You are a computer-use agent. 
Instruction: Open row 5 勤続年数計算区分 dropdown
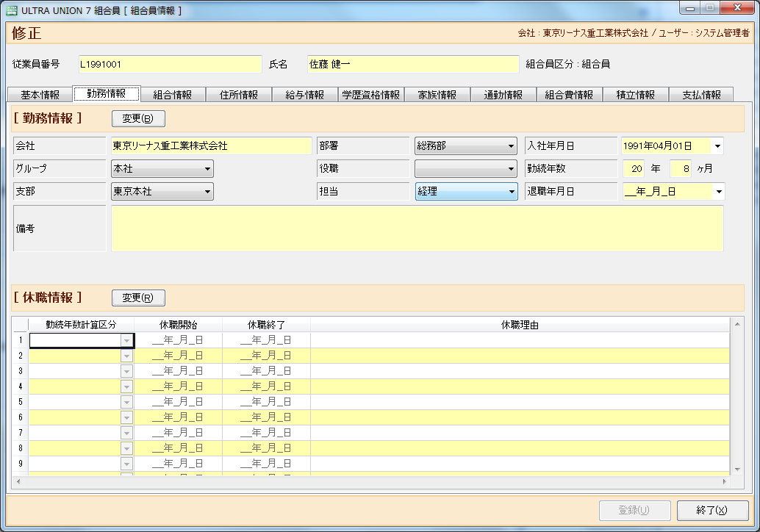point(126,402)
